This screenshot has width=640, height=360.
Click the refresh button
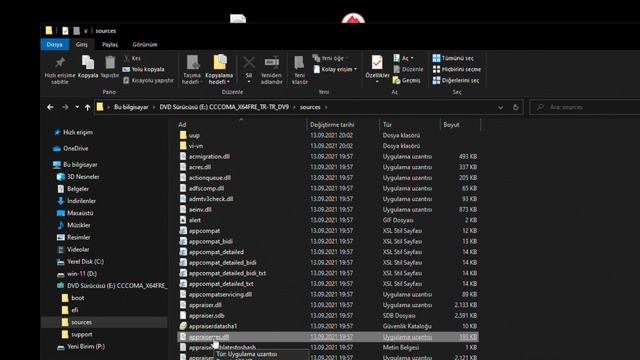(x=516, y=107)
